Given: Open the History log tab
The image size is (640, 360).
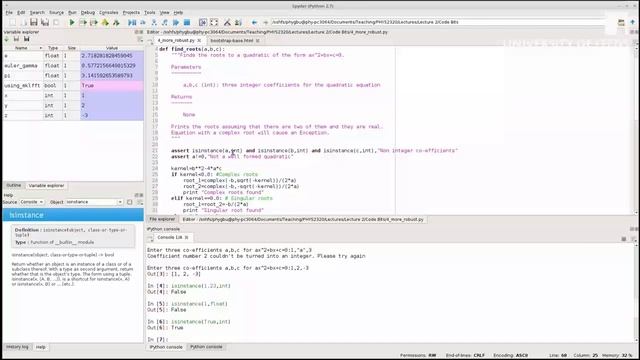Looking at the screenshot, I should [x=17, y=347].
